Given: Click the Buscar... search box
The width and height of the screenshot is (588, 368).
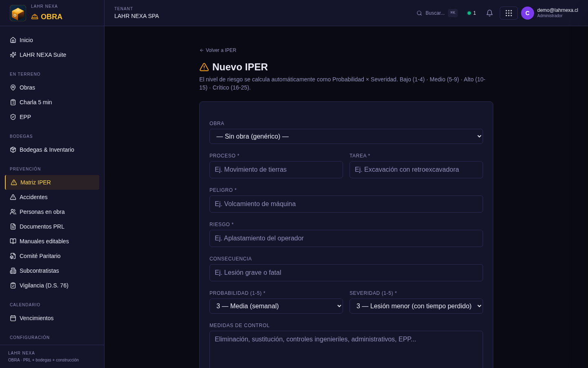Looking at the screenshot, I should 437,13.
